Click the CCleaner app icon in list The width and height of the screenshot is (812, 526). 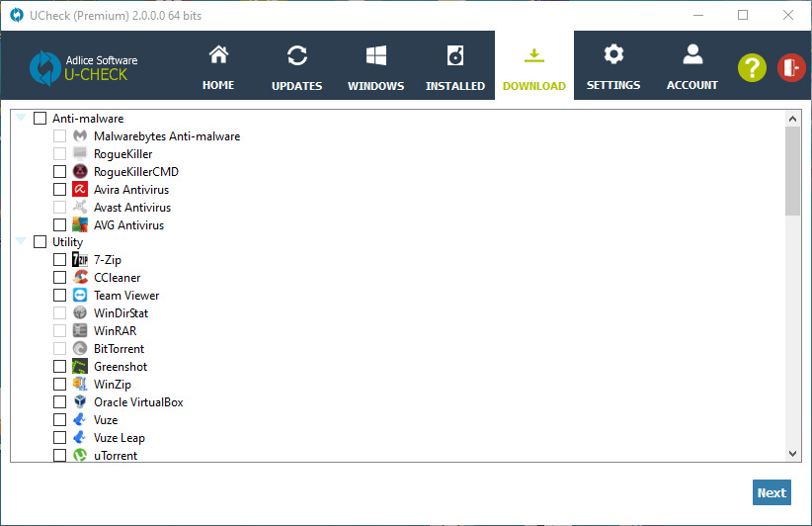point(80,278)
